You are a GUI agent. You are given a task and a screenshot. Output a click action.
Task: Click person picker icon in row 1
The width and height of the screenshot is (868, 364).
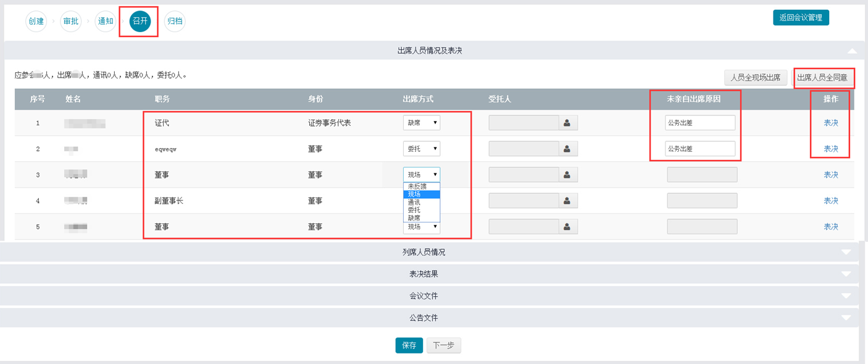[x=567, y=123]
